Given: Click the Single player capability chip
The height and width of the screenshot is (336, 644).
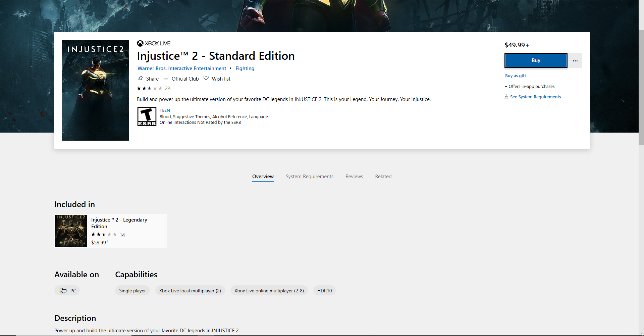Looking at the screenshot, I should 132,291.
